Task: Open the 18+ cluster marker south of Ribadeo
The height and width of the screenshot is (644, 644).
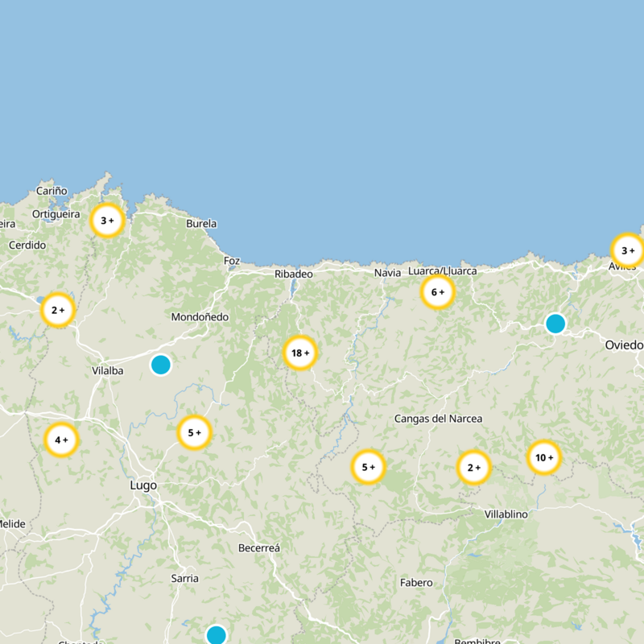Action: (x=300, y=353)
